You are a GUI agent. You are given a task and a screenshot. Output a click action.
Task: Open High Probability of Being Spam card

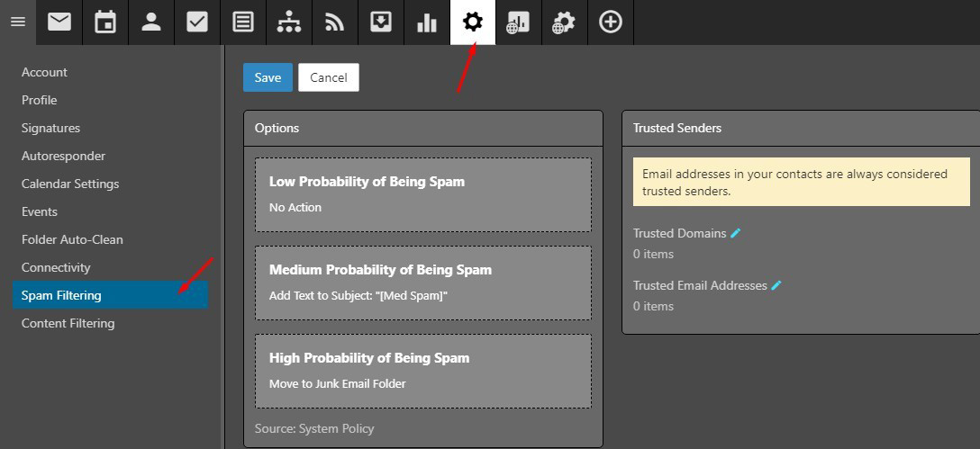[423, 371]
